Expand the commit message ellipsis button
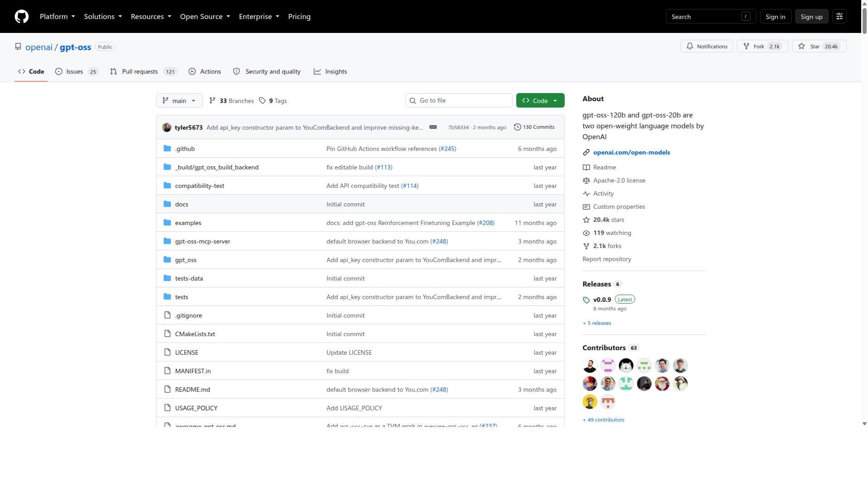Image resolution: width=868 pixels, height=488 pixels. [433, 127]
